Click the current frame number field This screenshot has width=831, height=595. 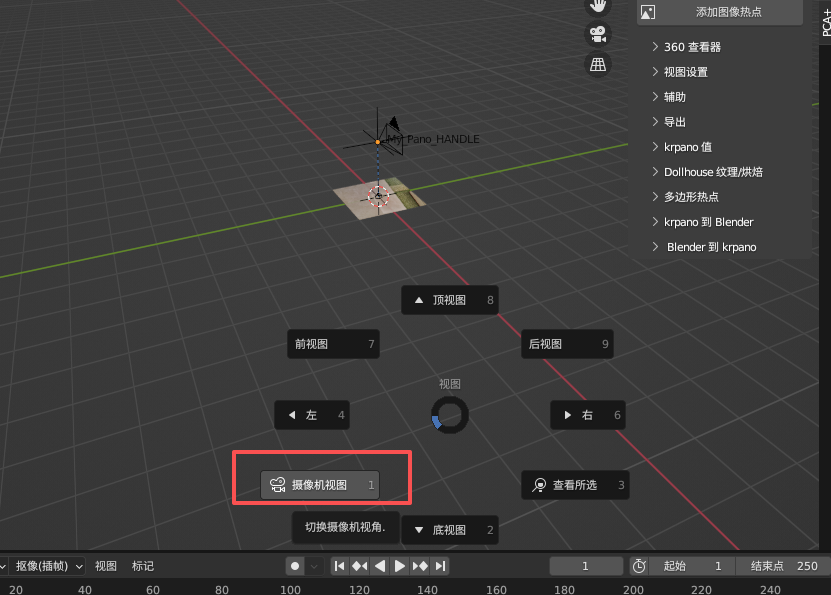[x=587, y=566]
